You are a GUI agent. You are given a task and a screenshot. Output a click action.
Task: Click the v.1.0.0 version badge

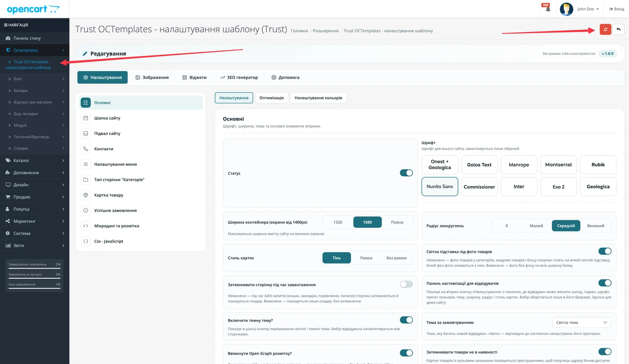point(608,54)
